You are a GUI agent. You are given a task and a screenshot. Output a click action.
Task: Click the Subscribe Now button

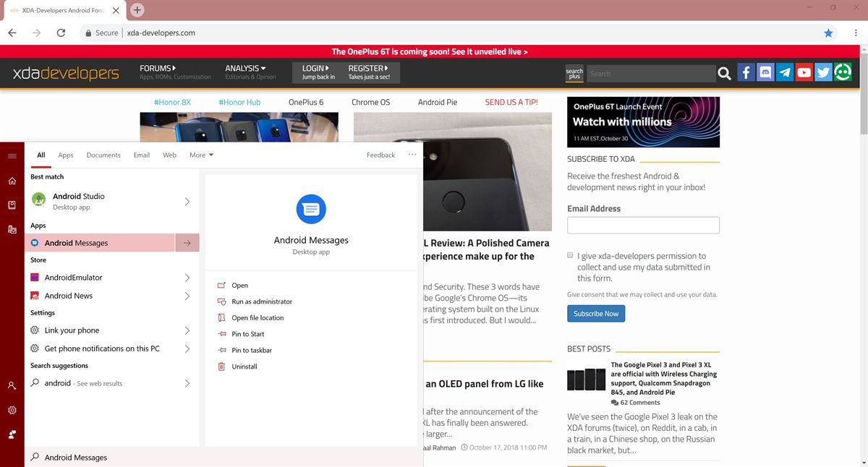pyautogui.click(x=595, y=313)
